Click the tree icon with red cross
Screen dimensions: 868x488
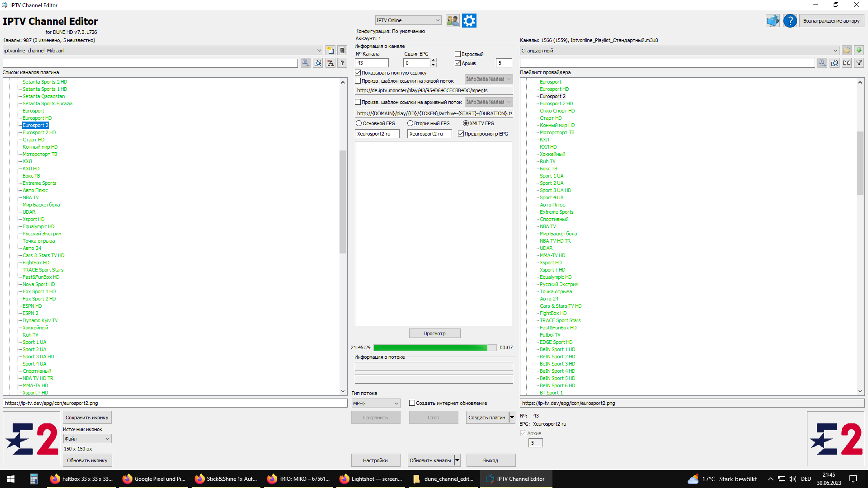tap(330, 63)
